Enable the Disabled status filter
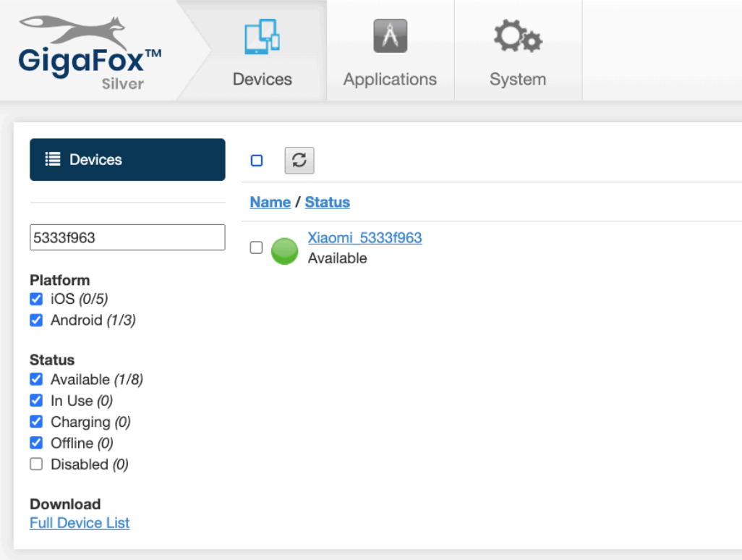 pos(36,464)
